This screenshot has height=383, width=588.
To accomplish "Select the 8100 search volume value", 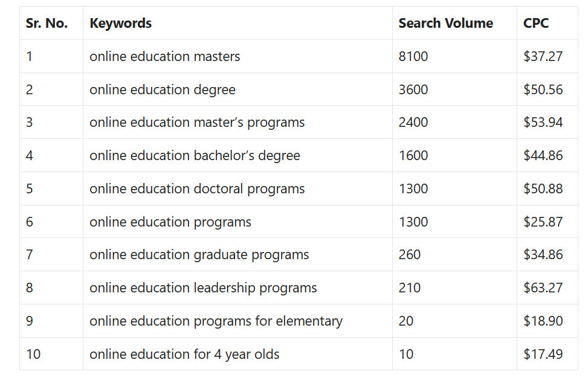I will tap(413, 56).
